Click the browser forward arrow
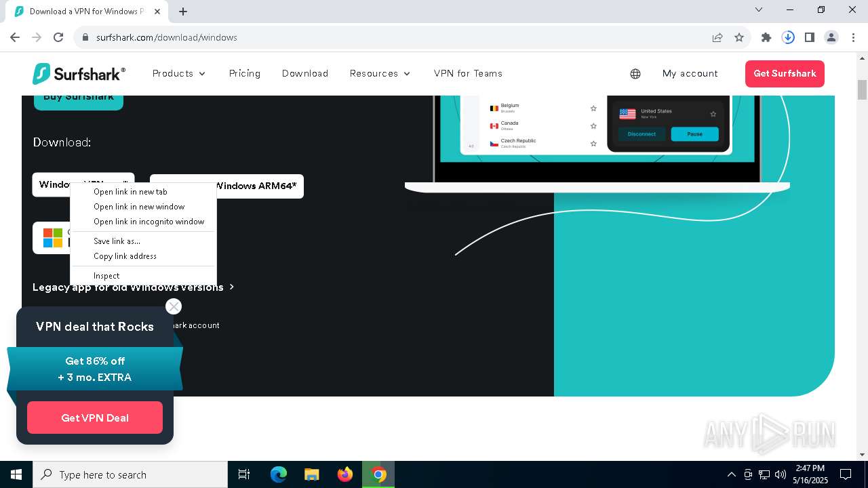Viewport: 868px width, 488px height. click(x=37, y=37)
